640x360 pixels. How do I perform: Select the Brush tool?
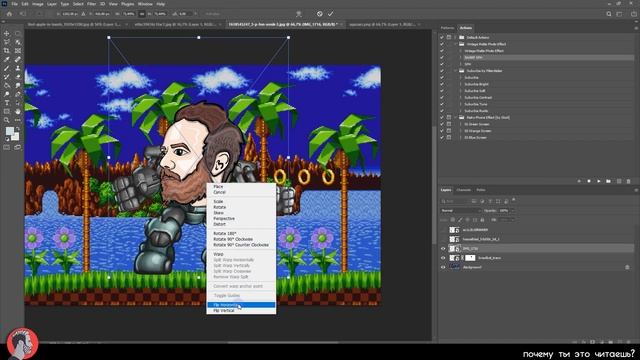click(x=7, y=68)
